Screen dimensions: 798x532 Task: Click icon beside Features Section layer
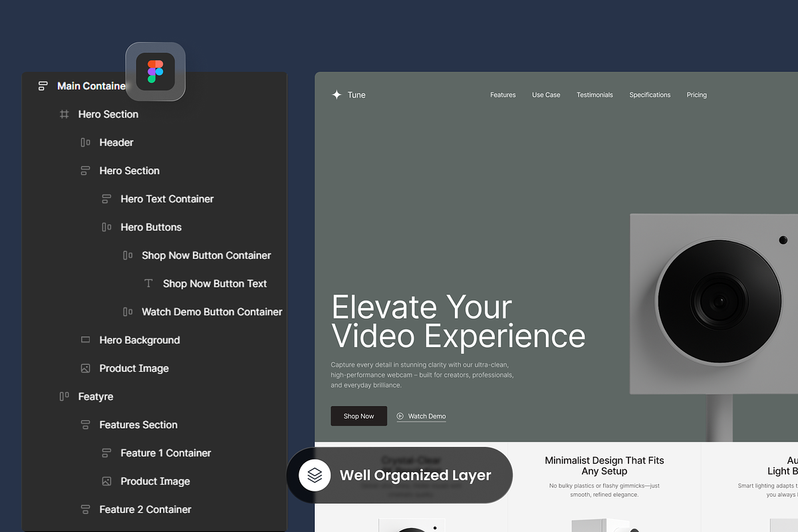coord(85,425)
